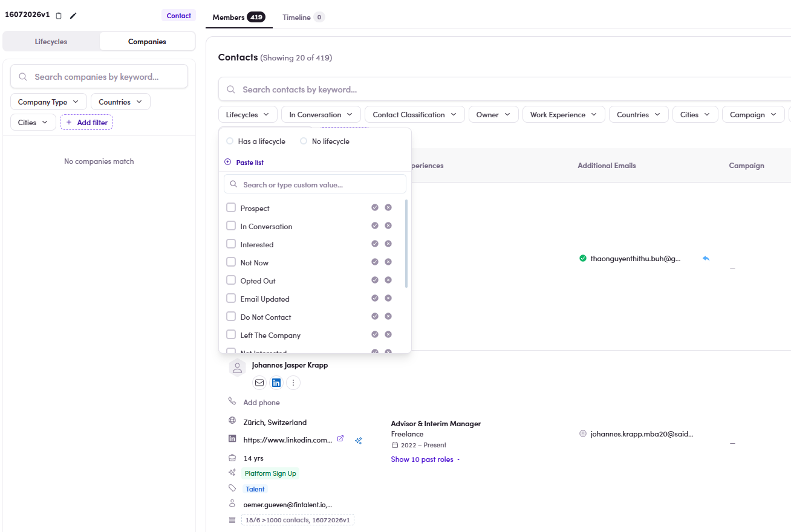
Task: Check the Prospect checkbox
Action: pos(231,207)
